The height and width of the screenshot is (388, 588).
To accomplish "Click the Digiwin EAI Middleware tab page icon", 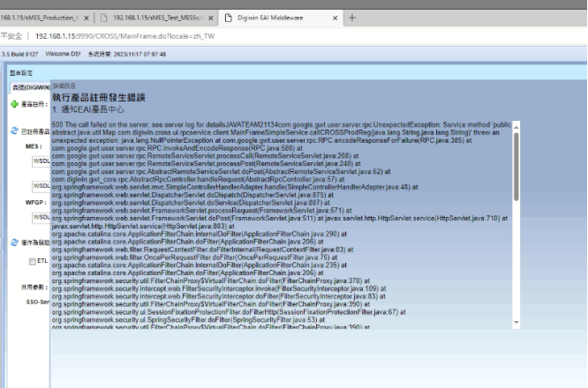I will [x=229, y=17].
